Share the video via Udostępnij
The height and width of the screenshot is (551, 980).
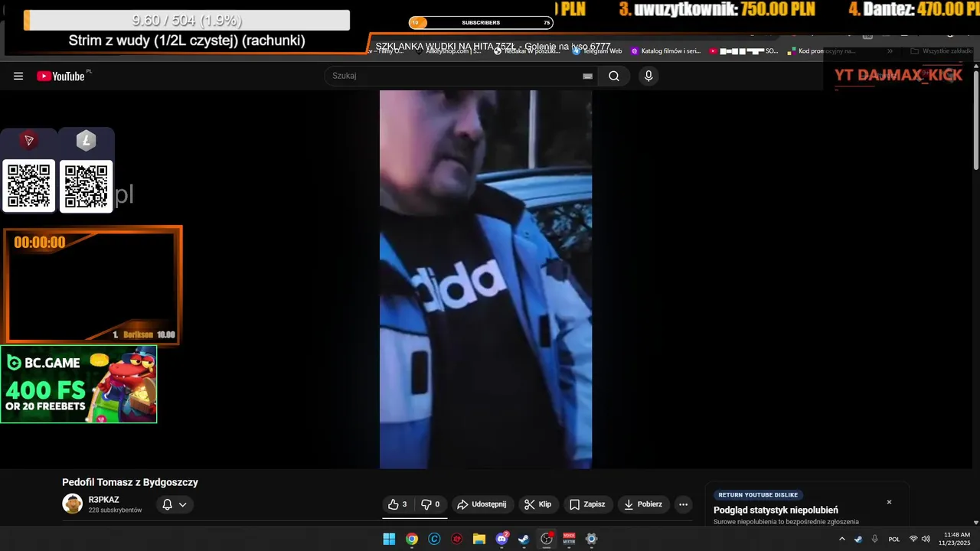[482, 504]
